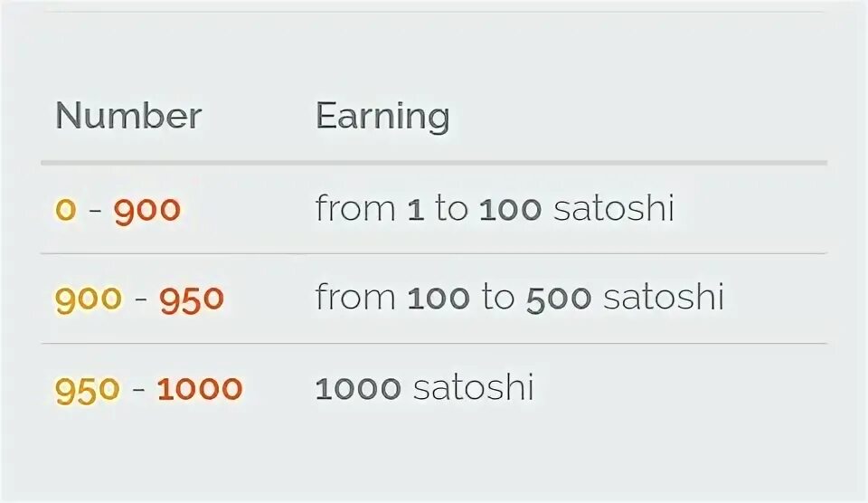The width and height of the screenshot is (868, 503).
Task: Click the bold 500 in second earning row
Action: click(x=559, y=299)
